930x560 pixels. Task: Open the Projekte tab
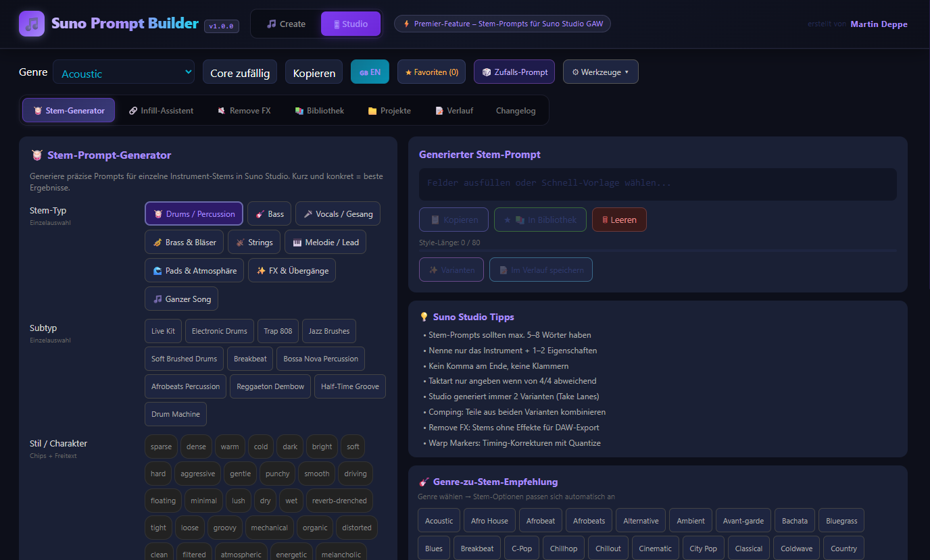click(x=389, y=110)
